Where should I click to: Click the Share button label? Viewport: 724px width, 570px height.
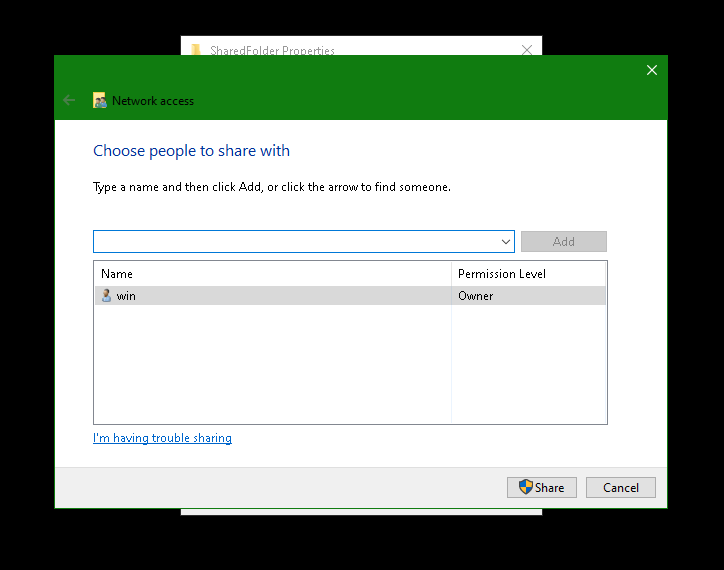(x=549, y=488)
